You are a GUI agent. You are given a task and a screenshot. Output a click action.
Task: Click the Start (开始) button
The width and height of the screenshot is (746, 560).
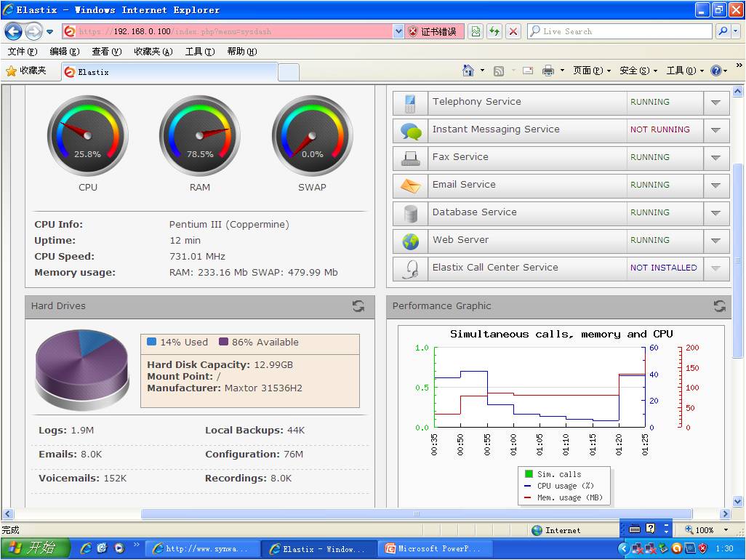pos(35,548)
